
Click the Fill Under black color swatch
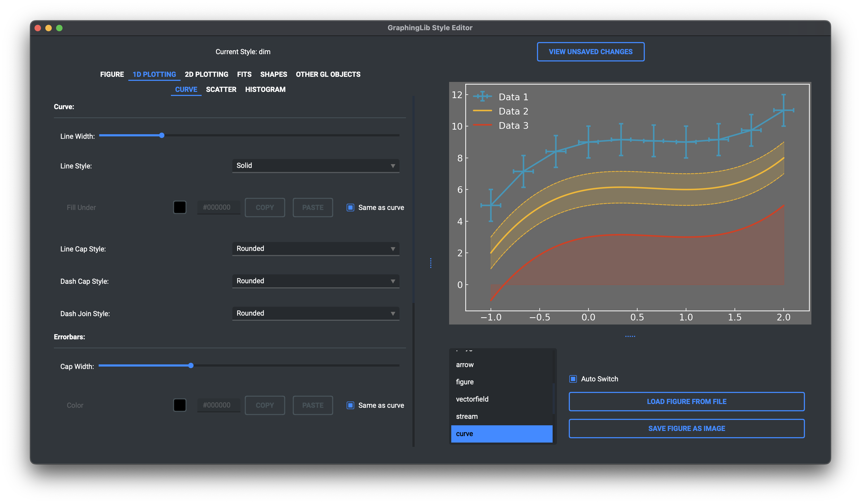pos(179,207)
